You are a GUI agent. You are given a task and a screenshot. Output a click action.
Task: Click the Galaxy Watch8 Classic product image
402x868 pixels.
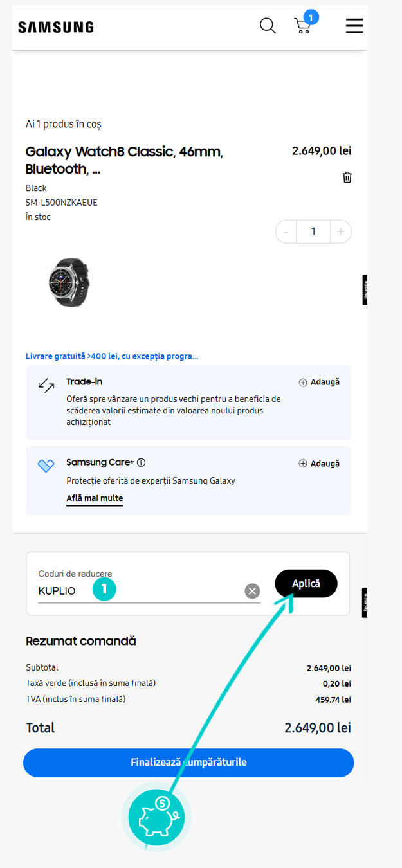(69, 282)
